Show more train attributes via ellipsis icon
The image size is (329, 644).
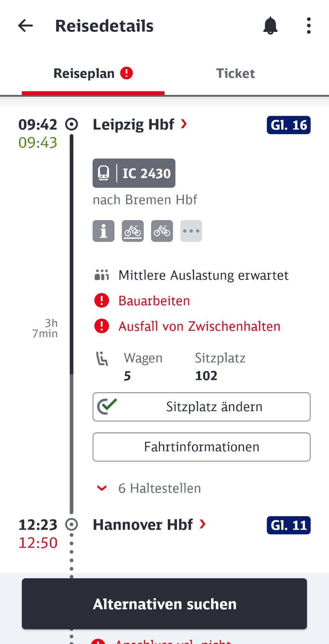pos(191,231)
